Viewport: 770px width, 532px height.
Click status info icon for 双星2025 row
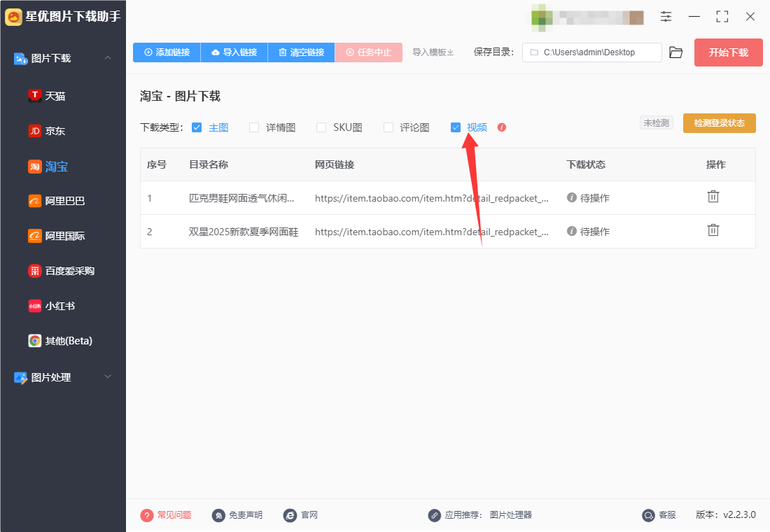(572, 231)
